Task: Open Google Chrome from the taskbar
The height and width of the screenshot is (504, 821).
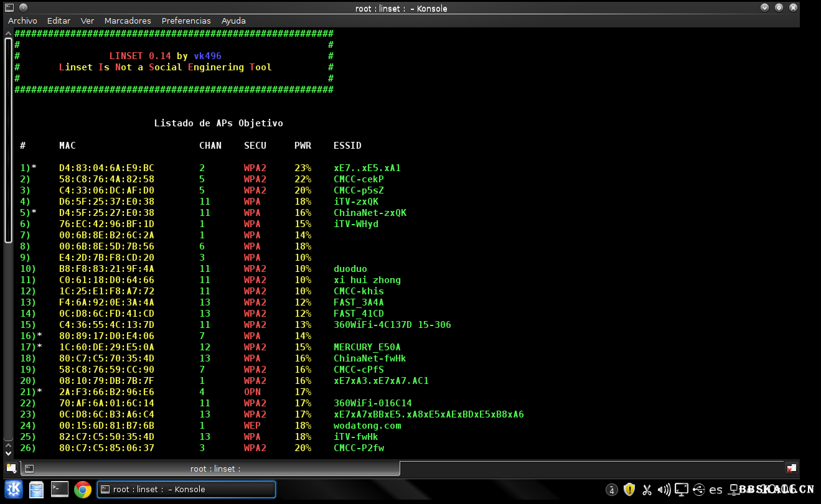Action: (x=83, y=489)
